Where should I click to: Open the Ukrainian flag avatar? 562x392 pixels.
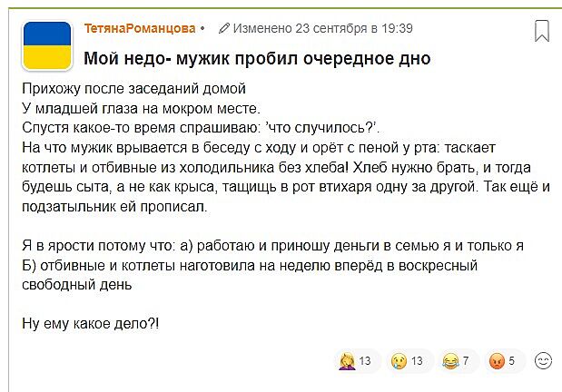point(46,45)
